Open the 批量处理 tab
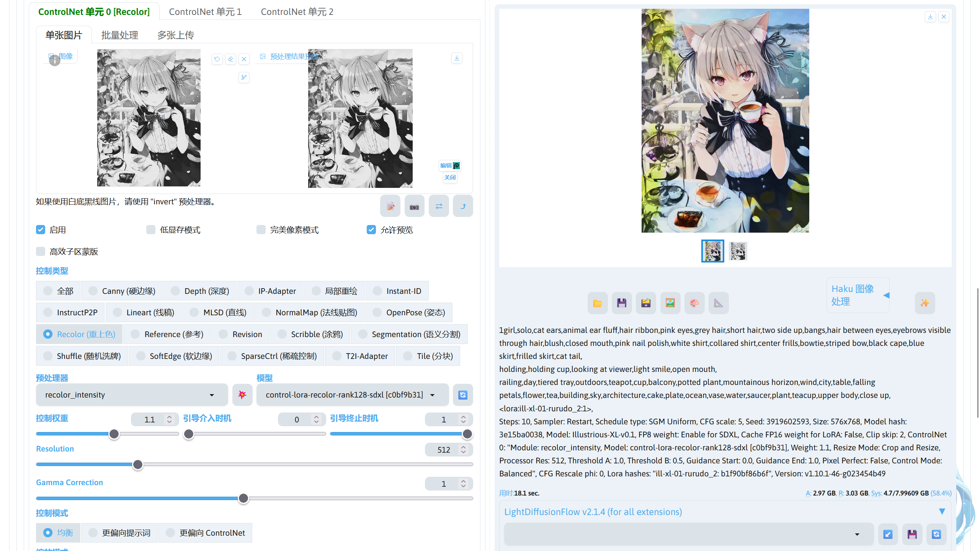Screen dimensions: 980x551 (x=119, y=35)
